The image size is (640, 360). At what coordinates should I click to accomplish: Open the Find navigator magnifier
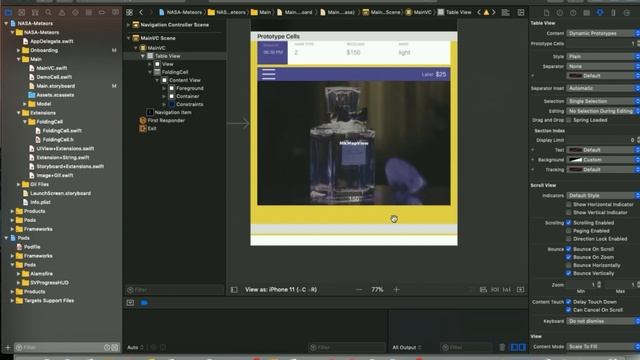[49, 13]
